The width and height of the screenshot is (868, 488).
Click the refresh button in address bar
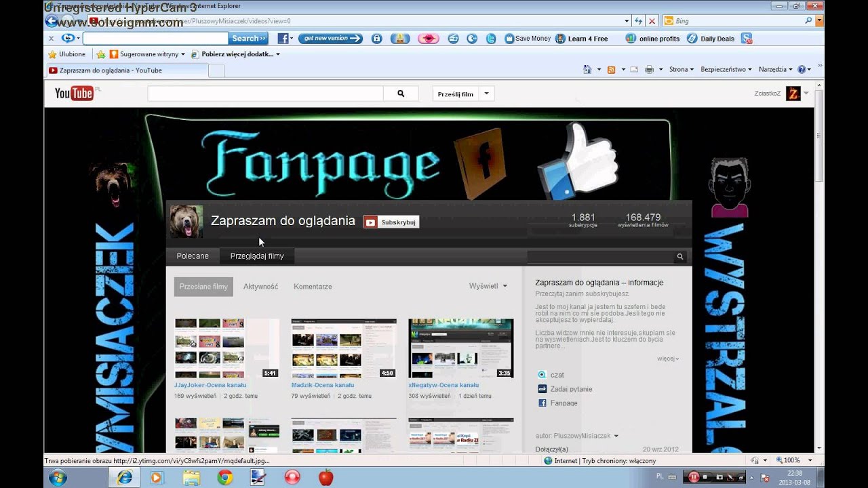click(x=638, y=21)
